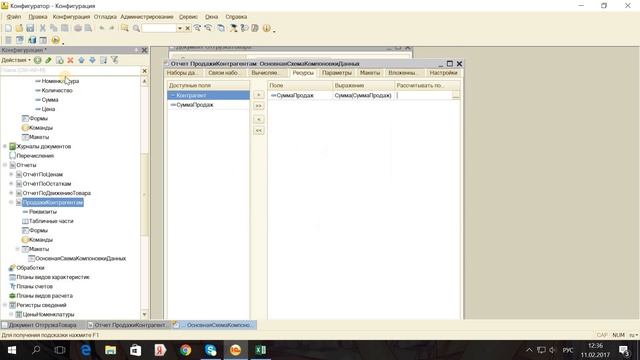Viewport: 640px width, 360px height.
Task: Switch to the Параметры tab
Action: pyautogui.click(x=336, y=73)
